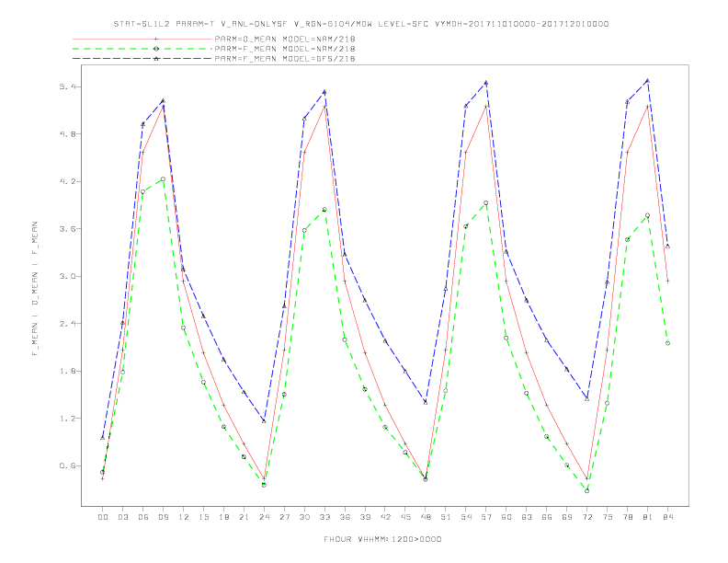728x563 pixels.
Task: Click x-axis tick label 33
Action: coord(324,517)
